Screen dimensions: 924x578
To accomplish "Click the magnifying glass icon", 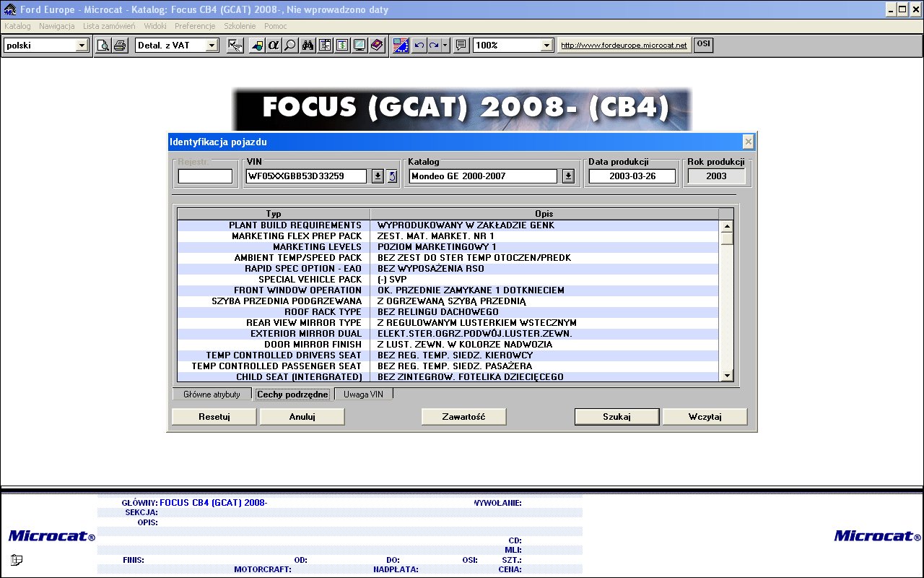I will pos(289,46).
